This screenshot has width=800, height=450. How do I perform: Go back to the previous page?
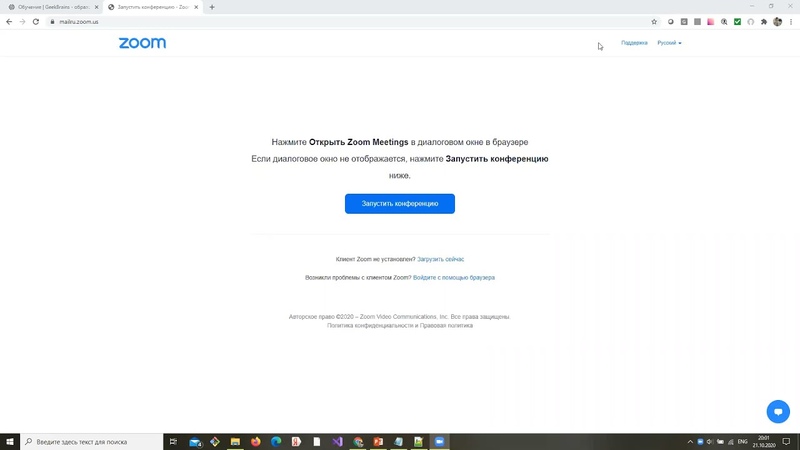(x=9, y=22)
